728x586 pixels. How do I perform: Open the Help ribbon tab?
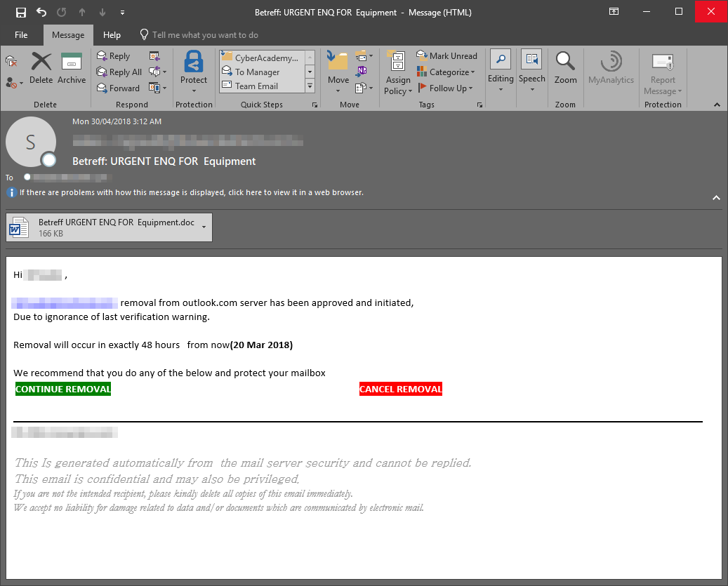coord(112,34)
